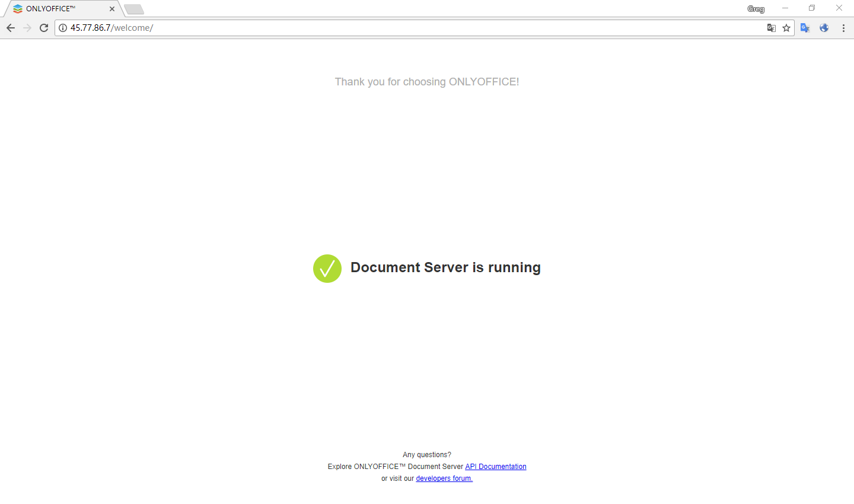854x504 pixels.
Task: Bookmark this page with the star icon
Action: pos(786,28)
